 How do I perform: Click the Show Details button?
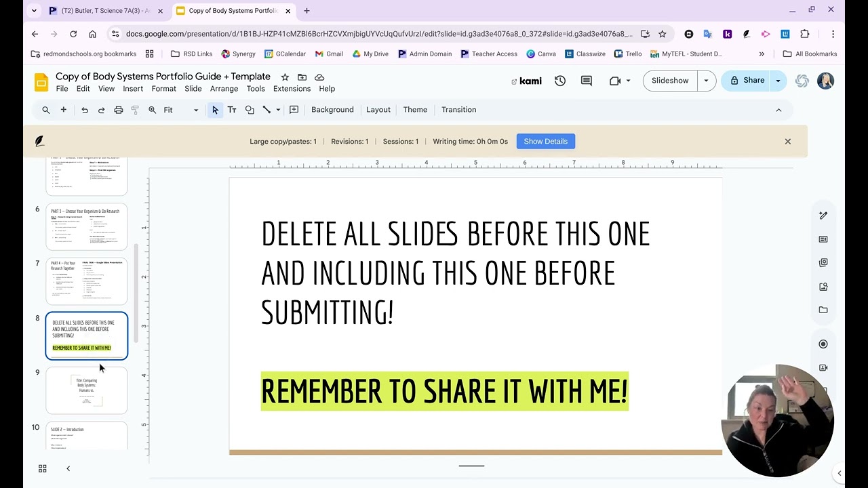[545, 141]
